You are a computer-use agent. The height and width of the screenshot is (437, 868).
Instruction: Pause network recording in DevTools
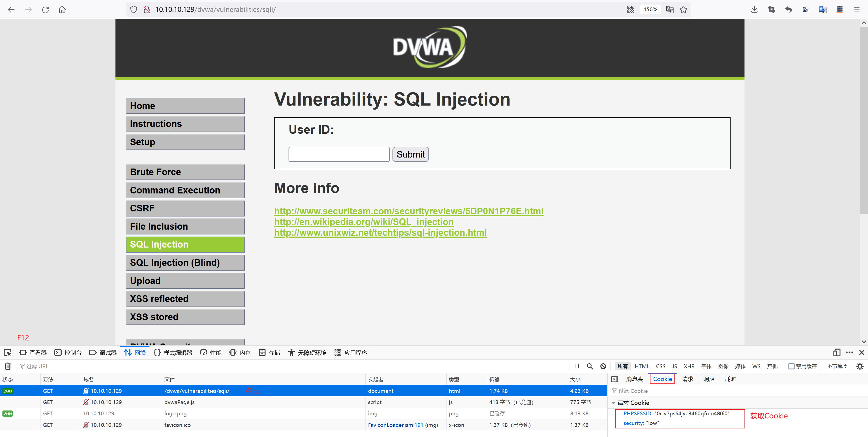click(x=577, y=366)
